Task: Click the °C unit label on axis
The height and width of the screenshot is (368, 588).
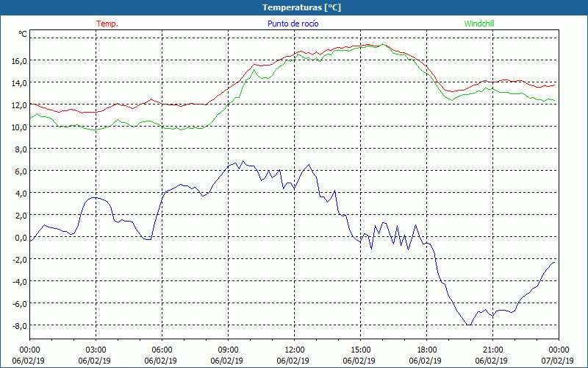Action: [23, 34]
